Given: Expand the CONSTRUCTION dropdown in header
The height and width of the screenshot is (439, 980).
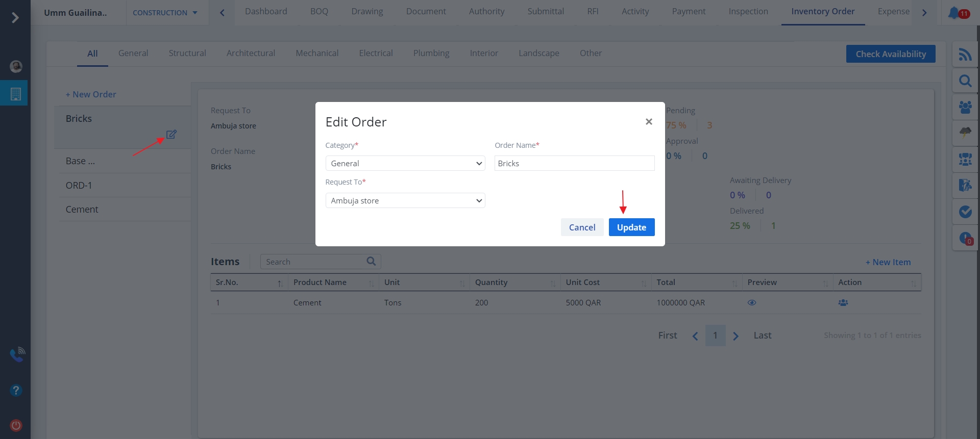Looking at the screenshot, I should 165,13.
